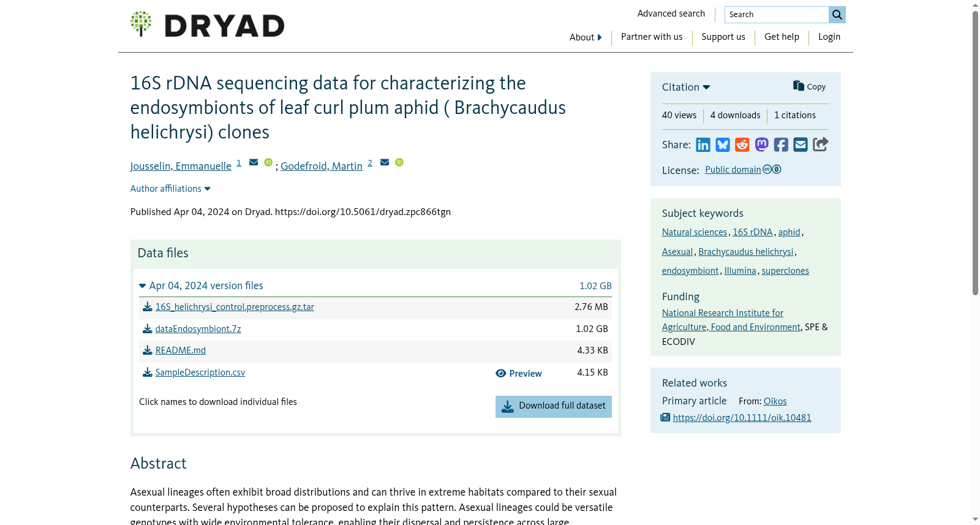Open Partner with us page

pos(652,37)
